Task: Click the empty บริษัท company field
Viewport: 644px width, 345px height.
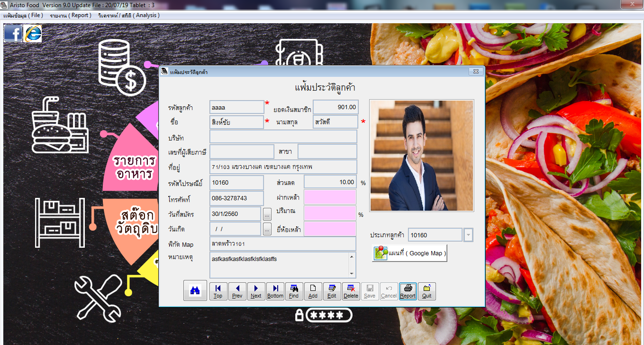Action: [283, 137]
